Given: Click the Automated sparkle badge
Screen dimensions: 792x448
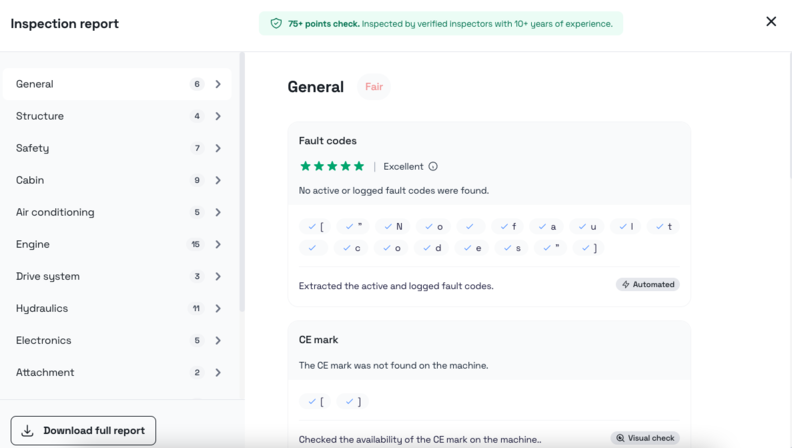Looking at the screenshot, I should (x=648, y=285).
